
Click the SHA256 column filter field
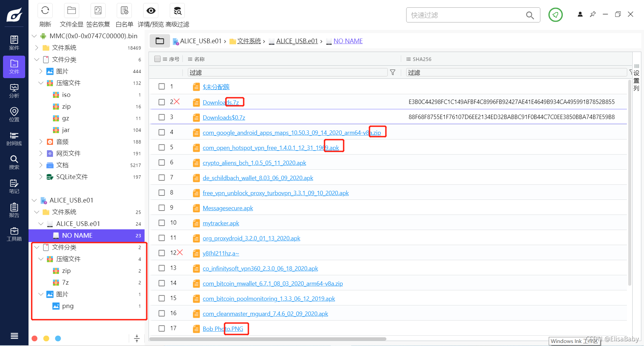(x=517, y=72)
